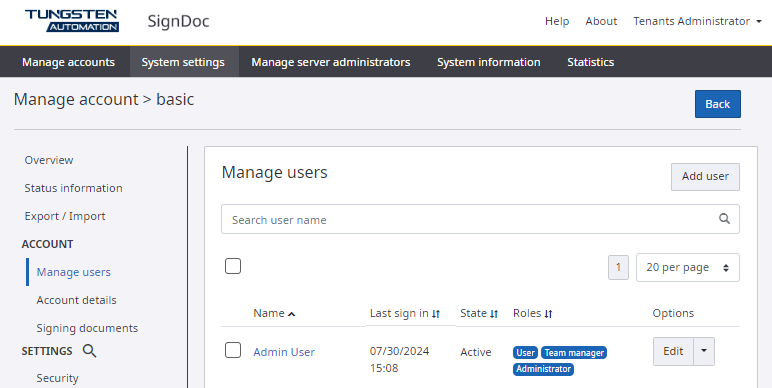Click the search magnifier icon in user search

[x=724, y=219]
